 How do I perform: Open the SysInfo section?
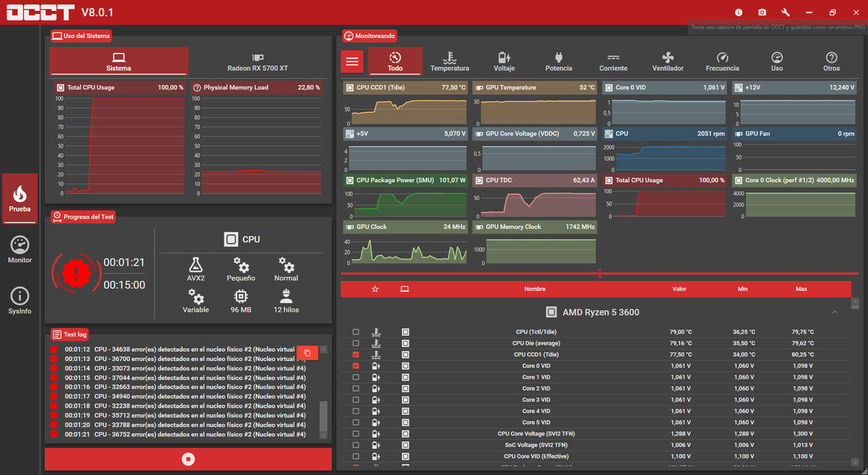[x=20, y=301]
